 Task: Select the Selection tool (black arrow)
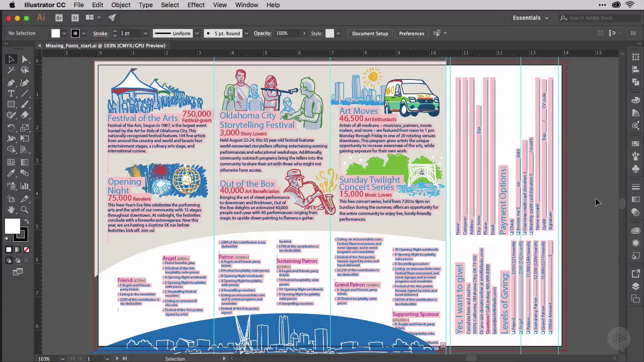pyautogui.click(x=11, y=59)
